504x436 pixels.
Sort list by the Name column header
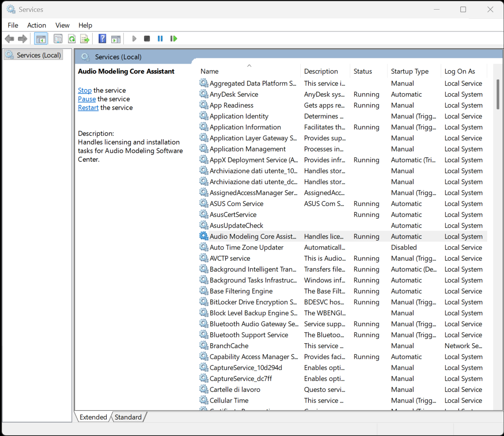click(x=209, y=71)
